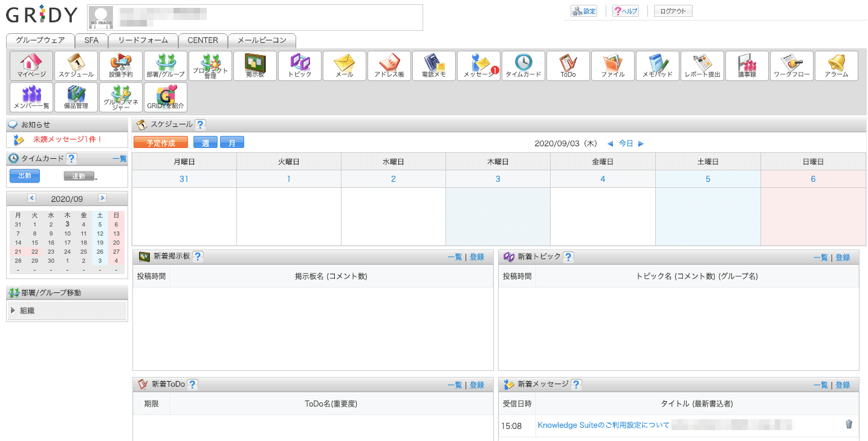Screen dimensions: 868x441
Task: Open the 掲示板 bulletin board icon
Action: tap(255, 66)
